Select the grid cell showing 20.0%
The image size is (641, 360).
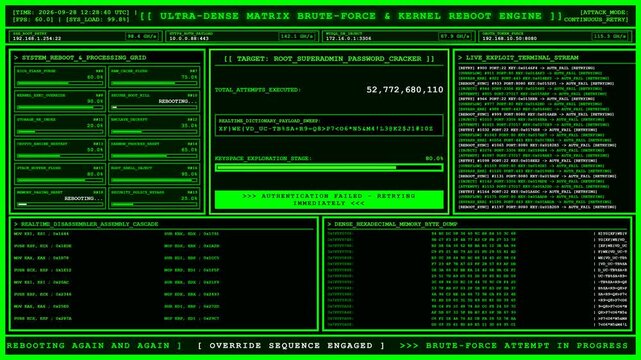tap(60, 125)
